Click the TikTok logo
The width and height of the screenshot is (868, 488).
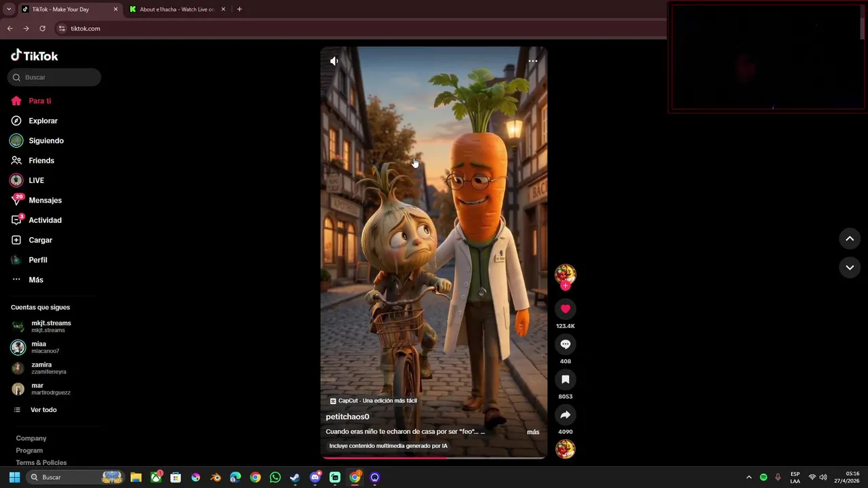35,56
